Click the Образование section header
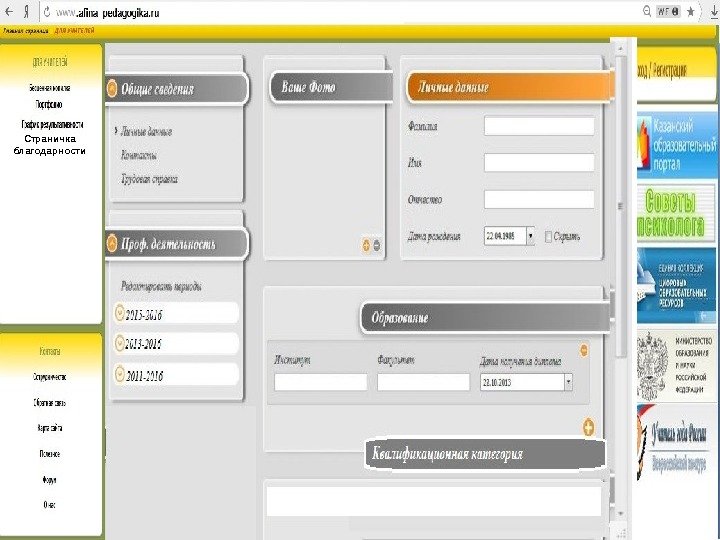Image resolution: width=720 pixels, height=540 pixels. pos(486,317)
